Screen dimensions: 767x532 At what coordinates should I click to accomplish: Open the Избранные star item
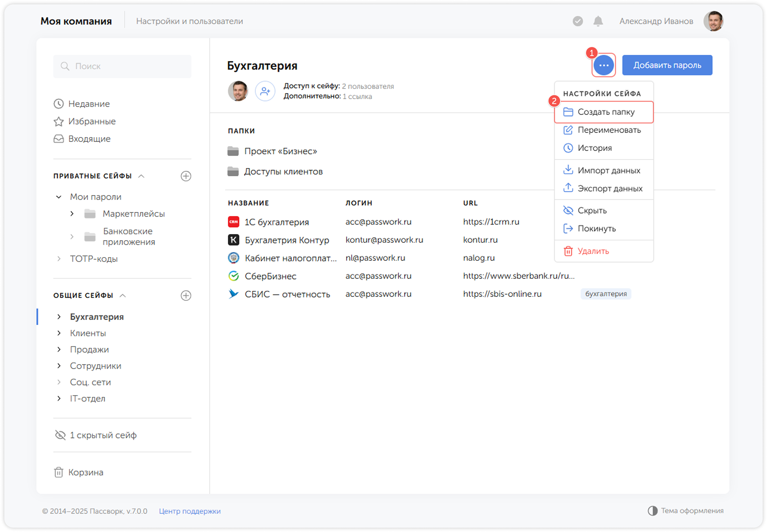tap(84, 121)
